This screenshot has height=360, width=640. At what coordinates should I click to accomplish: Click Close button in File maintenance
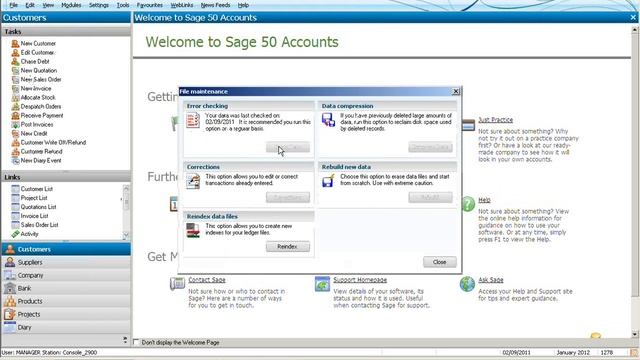(440, 262)
